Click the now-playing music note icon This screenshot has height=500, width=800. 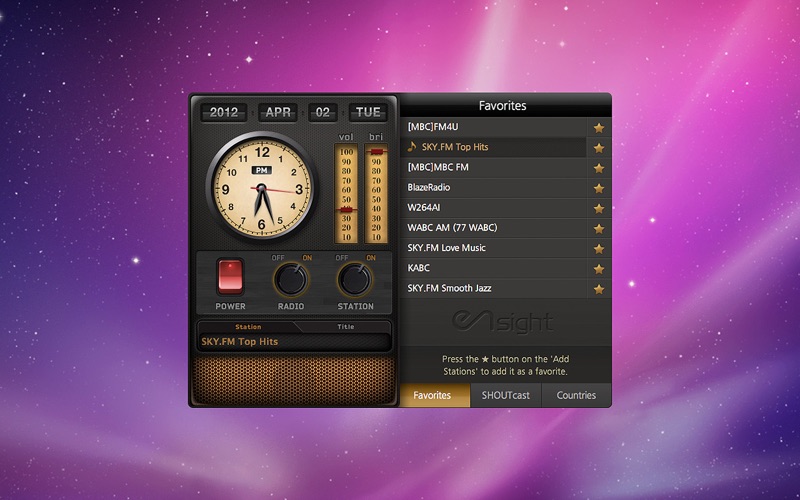pyautogui.click(x=412, y=147)
